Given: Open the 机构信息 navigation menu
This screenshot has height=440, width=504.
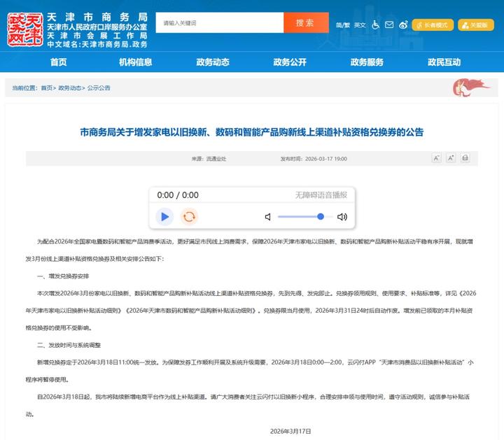Looking at the screenshot, I should (x=135, y=62).
